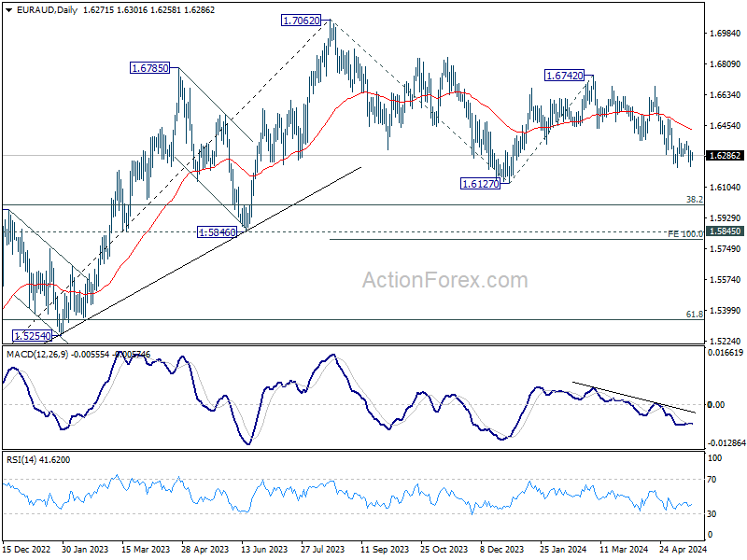The width and height of the screenshot is (747, 560).
Task: Click the 8 Dec 2023 date label
Action: (x=501, y=550)
